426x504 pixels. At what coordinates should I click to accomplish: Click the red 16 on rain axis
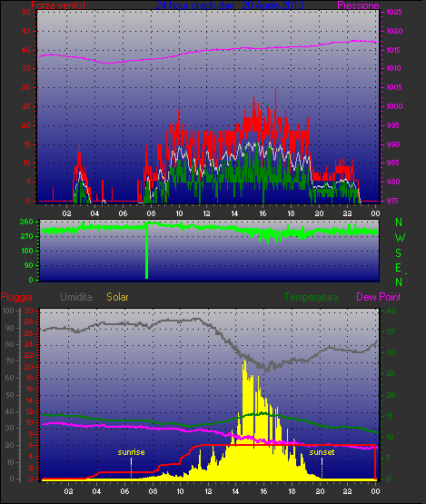(x=29, y=389)
